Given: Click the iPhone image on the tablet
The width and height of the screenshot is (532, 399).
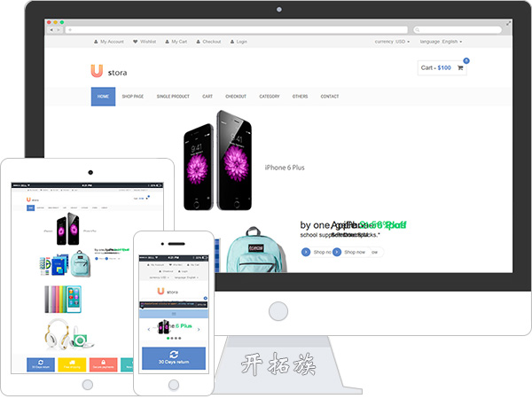Looking at the screenshot, I should (x=68, y=229).
